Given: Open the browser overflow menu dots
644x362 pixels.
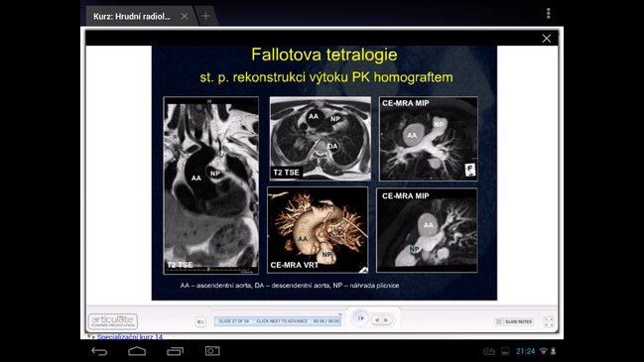Looking at the screenshot, I should (549, 14).
